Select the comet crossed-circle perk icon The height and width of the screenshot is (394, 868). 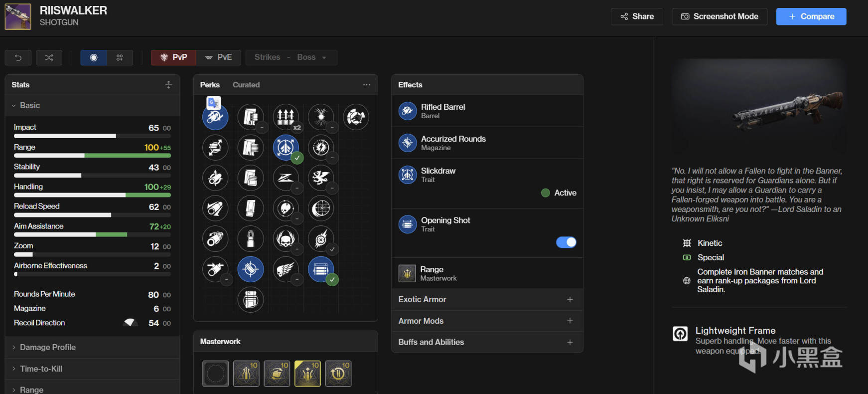[321, 239]
